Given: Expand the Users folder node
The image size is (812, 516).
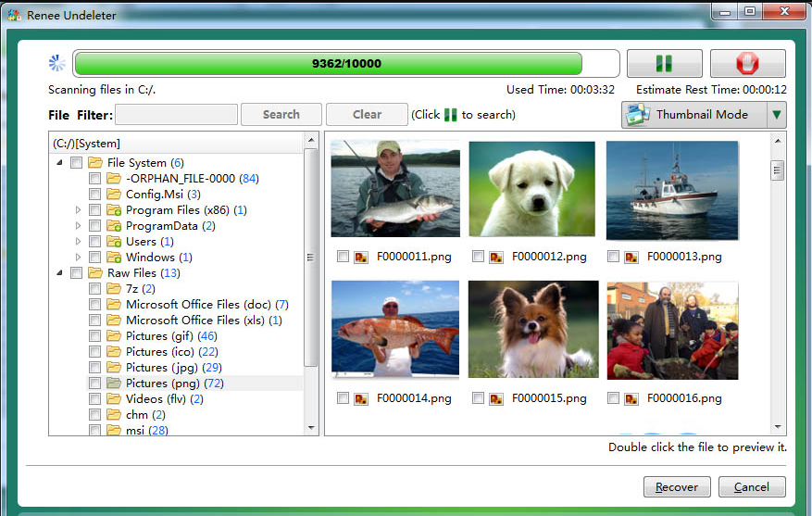Looking at the screenshot, I should coord(79,242).
